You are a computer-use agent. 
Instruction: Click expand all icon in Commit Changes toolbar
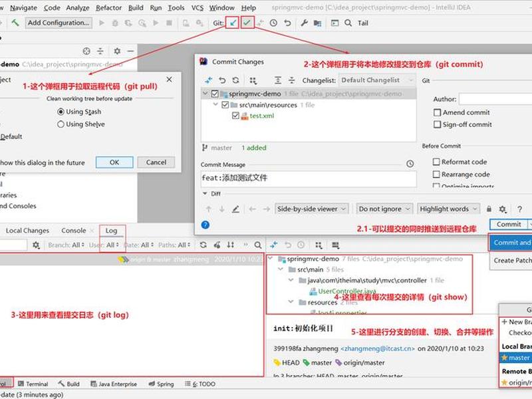pyautogui.click(x=278, y=80)
